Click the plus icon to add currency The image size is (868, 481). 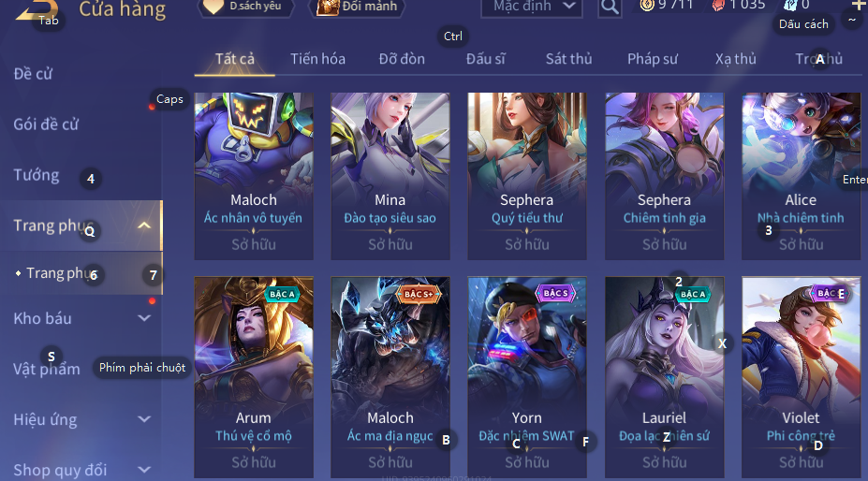pos(859,5)
